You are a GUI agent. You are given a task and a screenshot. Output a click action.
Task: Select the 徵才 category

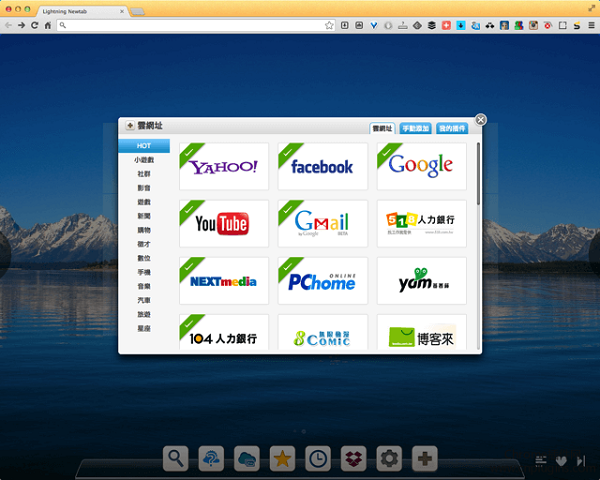pyautogui.click(x=144, y=244)
